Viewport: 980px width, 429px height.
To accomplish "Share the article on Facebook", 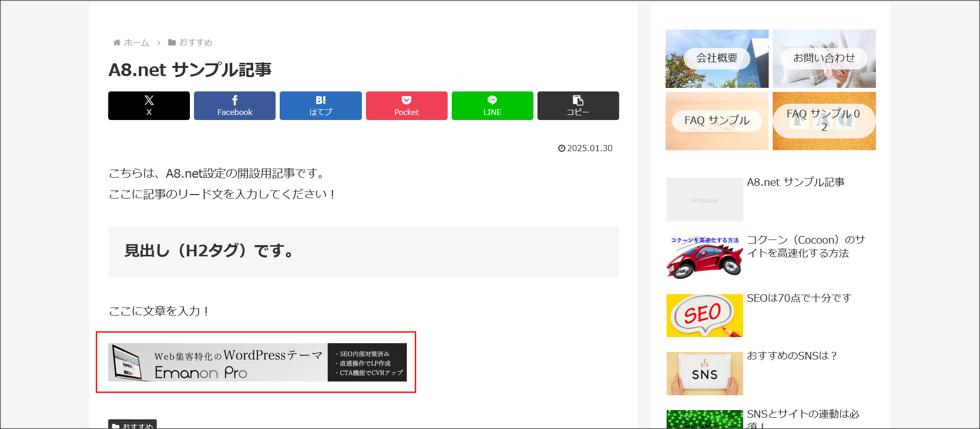I will pos(235,106).
